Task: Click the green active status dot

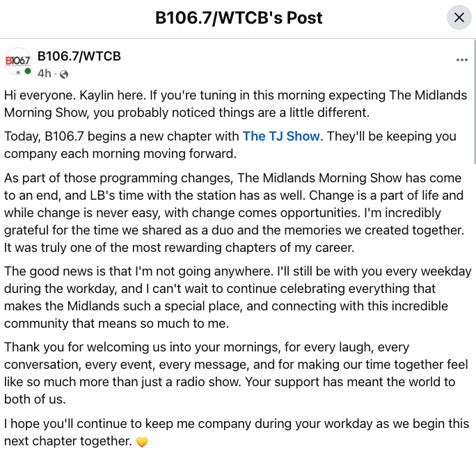Action: [x=28, y=72]
